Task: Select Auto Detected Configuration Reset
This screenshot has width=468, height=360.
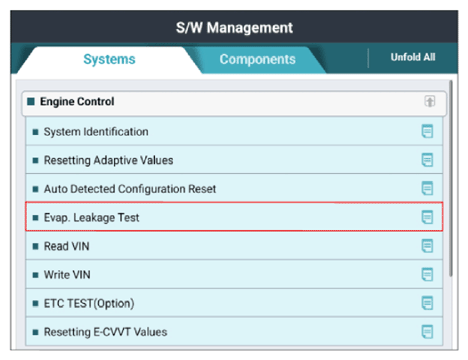Action: click(x=234, y=188)
